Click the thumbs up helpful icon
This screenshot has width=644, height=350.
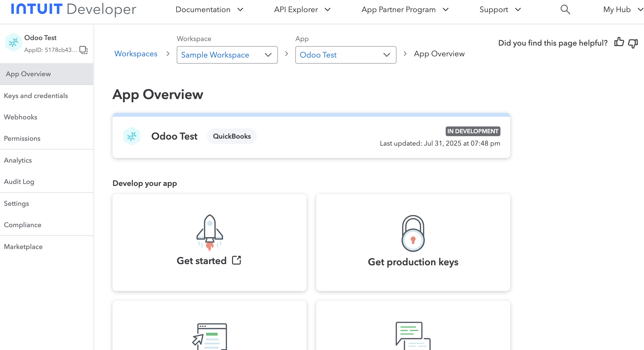(619, 42)
